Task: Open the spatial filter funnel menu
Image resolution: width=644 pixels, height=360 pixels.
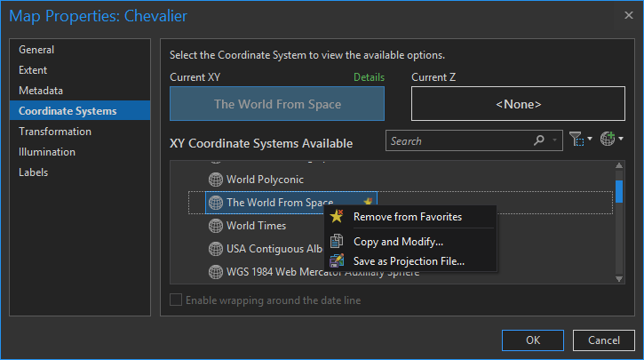Action: click(x=579, y=140)
